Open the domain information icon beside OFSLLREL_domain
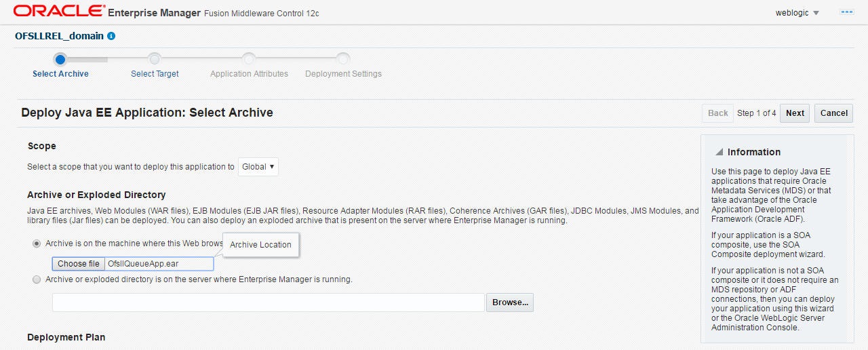 pyautogui.click(x=111, y=36)
